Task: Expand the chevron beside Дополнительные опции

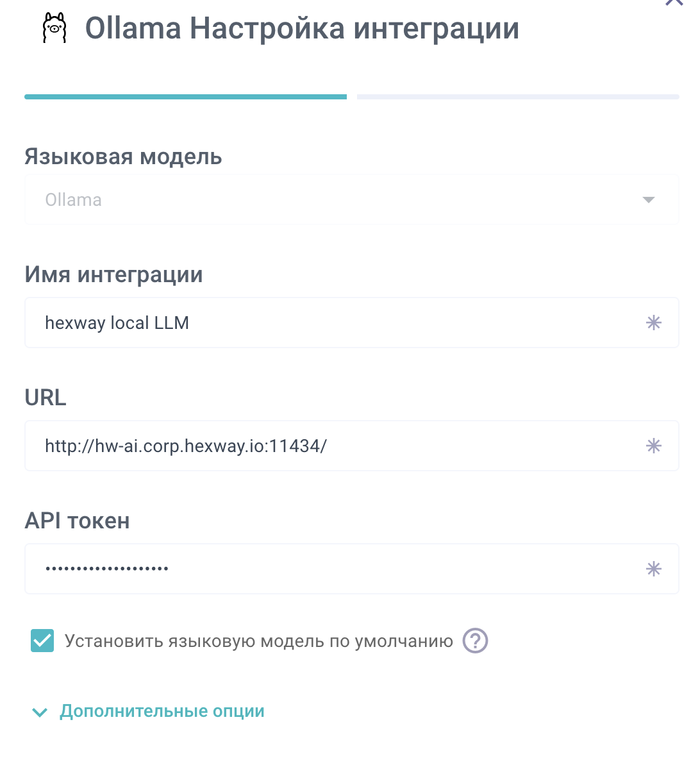Action: (x=40, y=712)
